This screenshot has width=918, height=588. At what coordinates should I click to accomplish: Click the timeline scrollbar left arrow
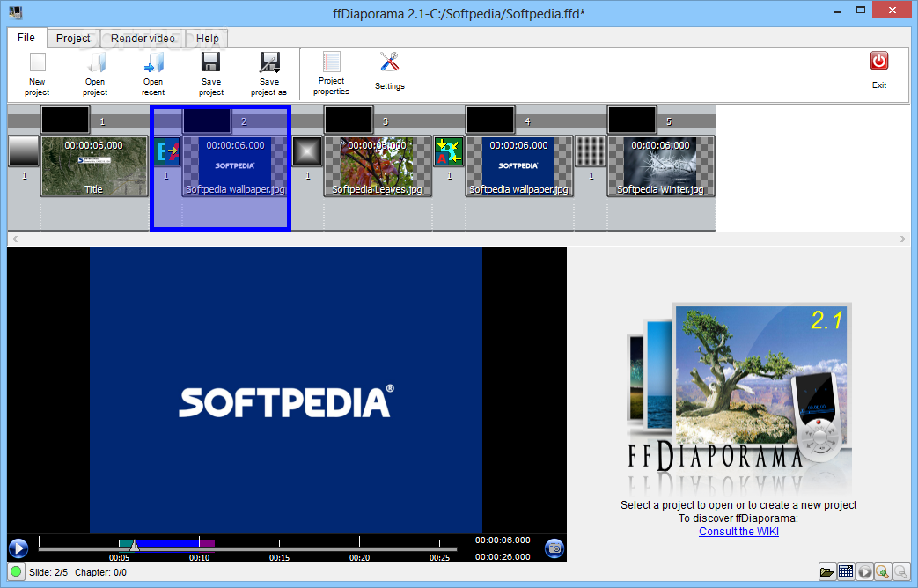click(x=15, y=239)
